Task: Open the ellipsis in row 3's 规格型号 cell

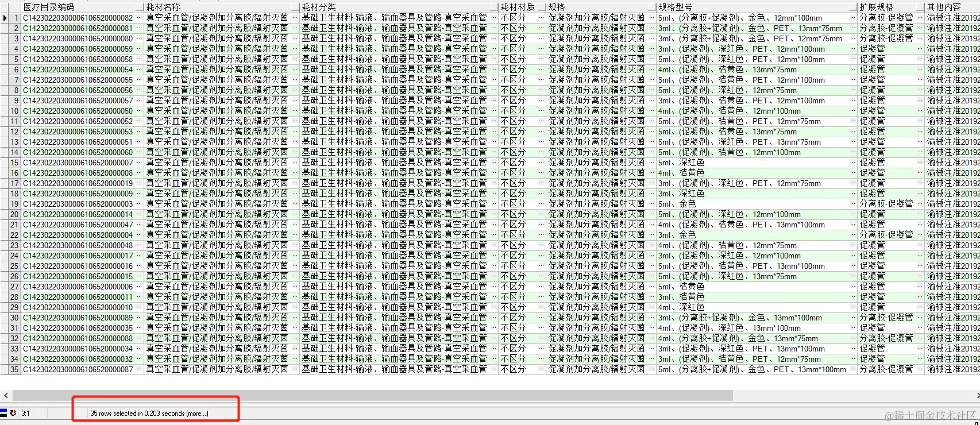Action: [852, 38]
